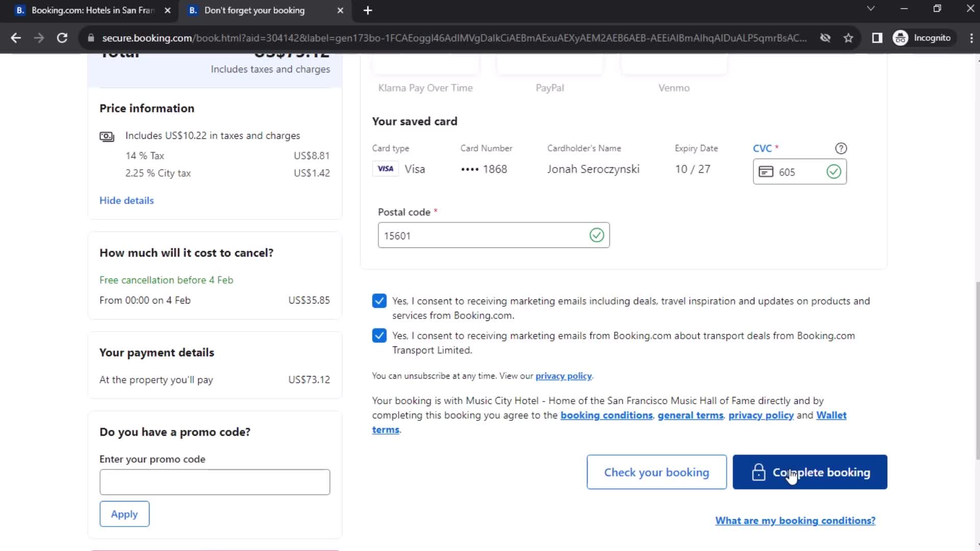
Task: Click the cardholder name Jonah Seroczynski
Action: pyautogui.click(x=593, y=169)
